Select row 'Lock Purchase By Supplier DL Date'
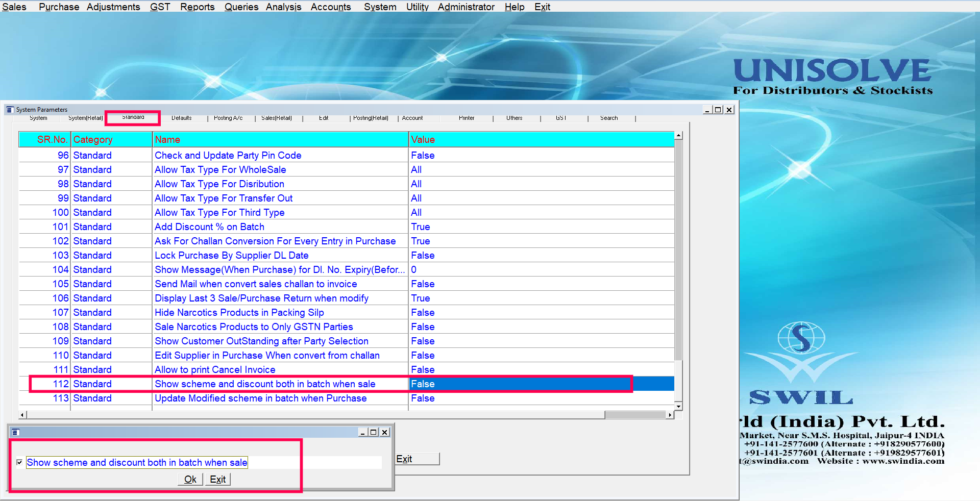980x501 pixels. 347,255
